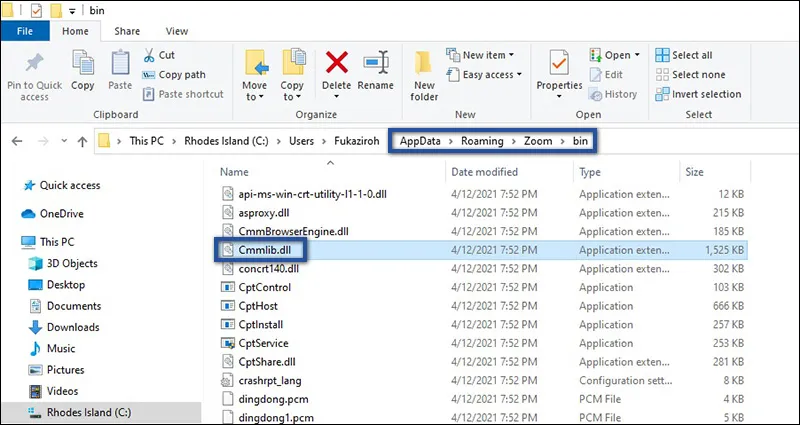
Task: Switch to the View ribbon tab
Action: coord(177,31)
